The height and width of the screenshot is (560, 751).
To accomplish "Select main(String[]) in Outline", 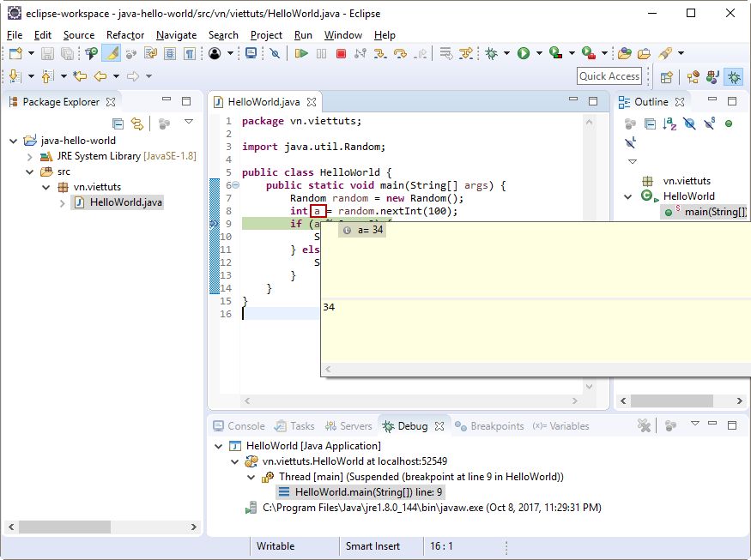I will pyautogui.click(x=705, y=212).
